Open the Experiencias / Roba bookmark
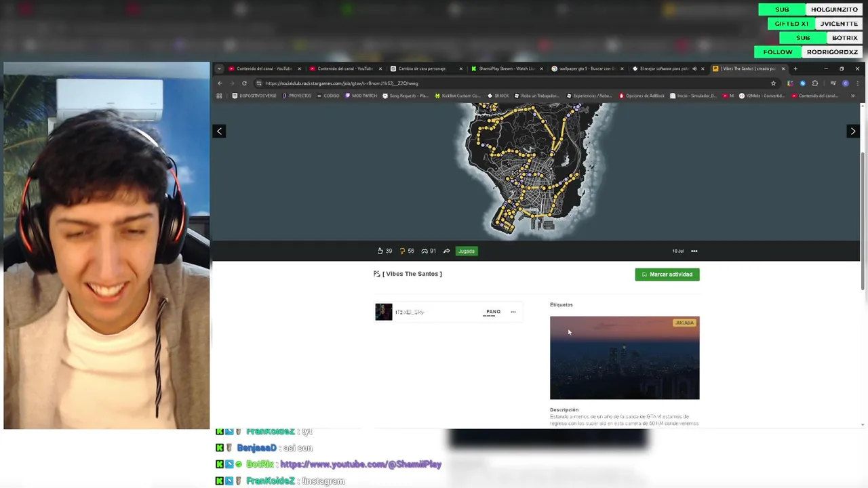The image size is (868, 488). [x=589, y=96]
